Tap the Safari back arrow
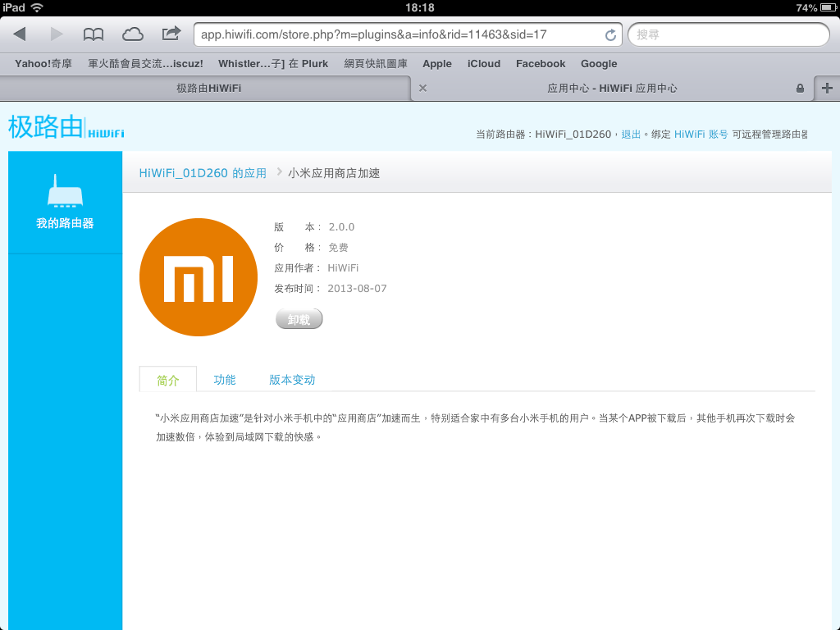 (x=20, y=34)
